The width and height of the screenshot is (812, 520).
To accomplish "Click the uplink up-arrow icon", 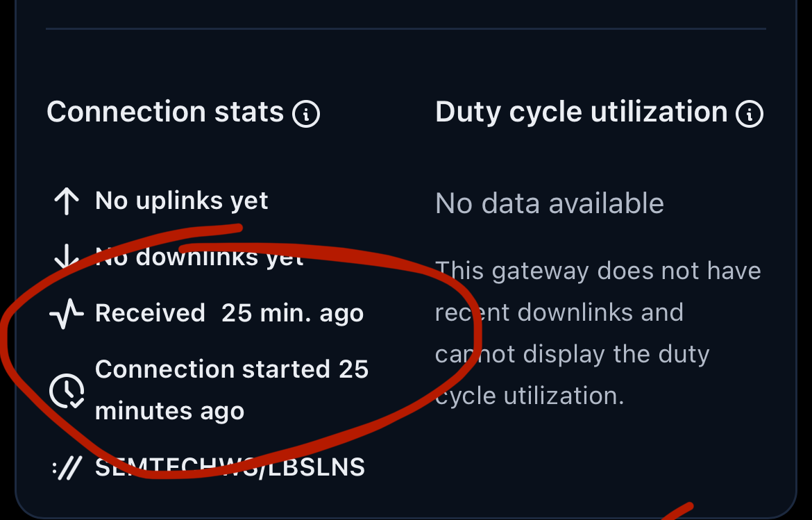I will click(66, 202).
